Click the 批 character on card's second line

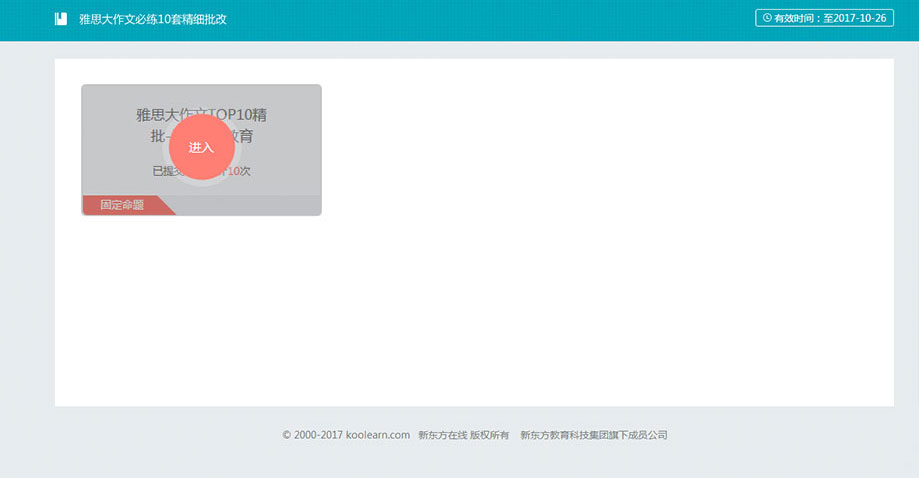coord(143,136)
